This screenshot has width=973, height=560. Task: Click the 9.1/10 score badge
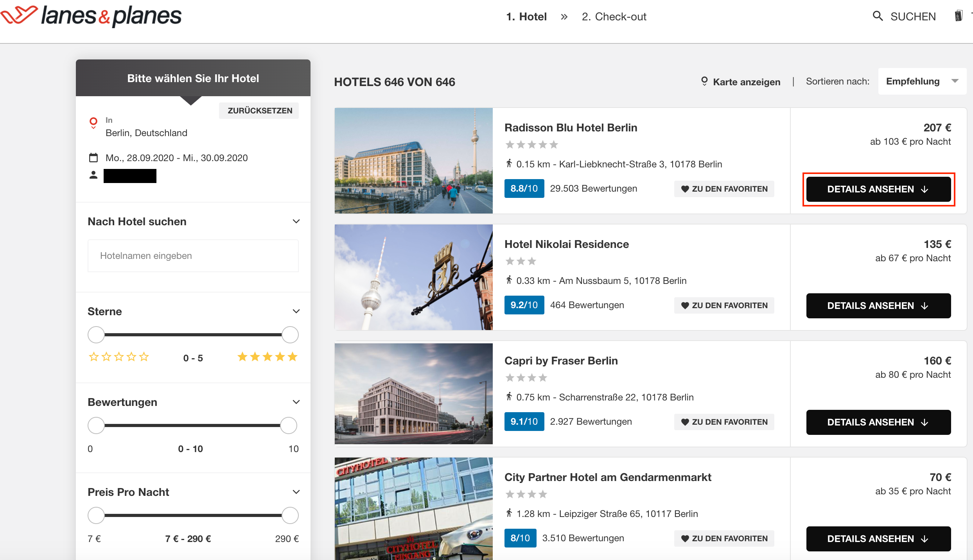(524, 422)
